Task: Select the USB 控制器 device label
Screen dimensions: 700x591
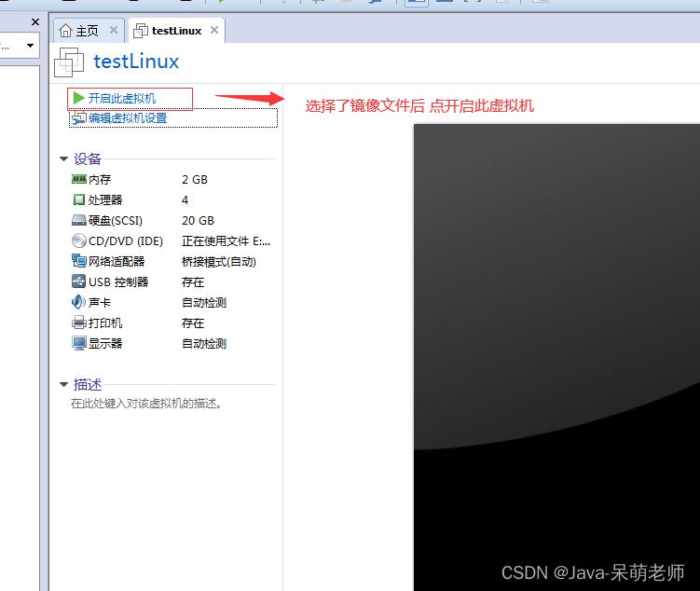Action: point(118,282)
